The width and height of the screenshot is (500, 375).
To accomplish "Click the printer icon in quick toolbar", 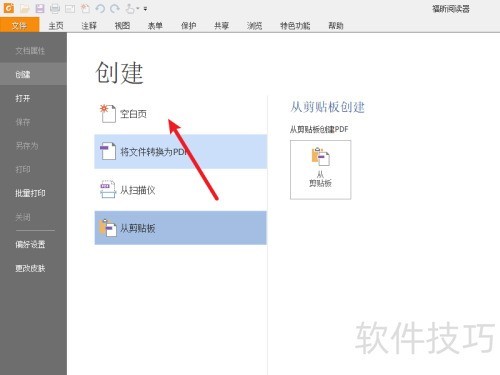I will (55, 9).
